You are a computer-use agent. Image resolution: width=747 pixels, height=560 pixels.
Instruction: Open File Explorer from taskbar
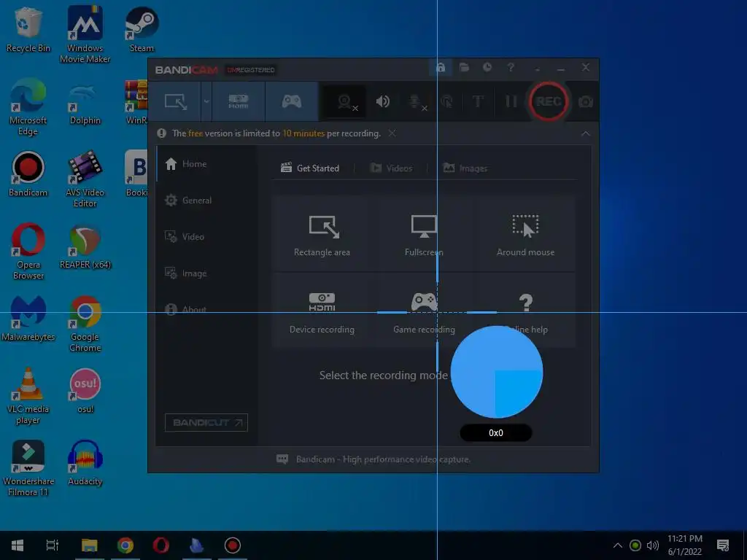coord(90,545)
